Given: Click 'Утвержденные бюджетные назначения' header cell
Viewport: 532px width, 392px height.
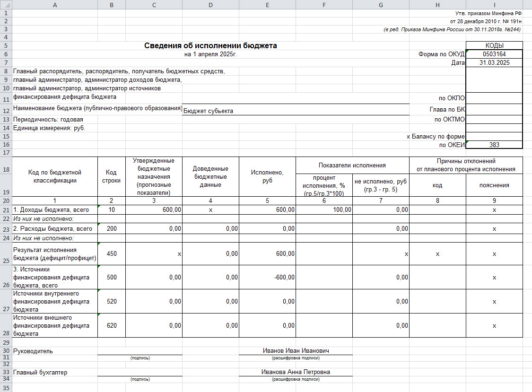Looking at the screenshot, I should 154,176.
